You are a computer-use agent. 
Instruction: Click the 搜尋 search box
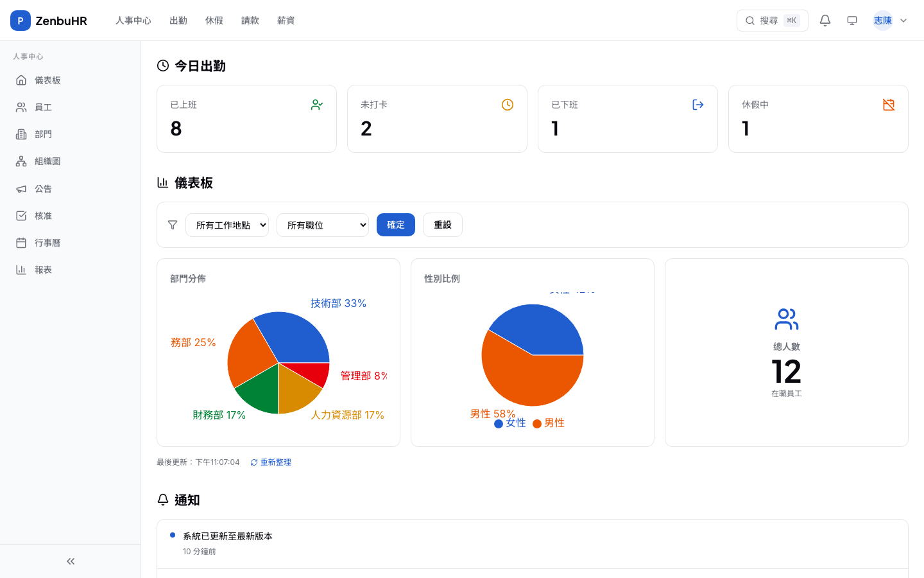pos(773,21)
